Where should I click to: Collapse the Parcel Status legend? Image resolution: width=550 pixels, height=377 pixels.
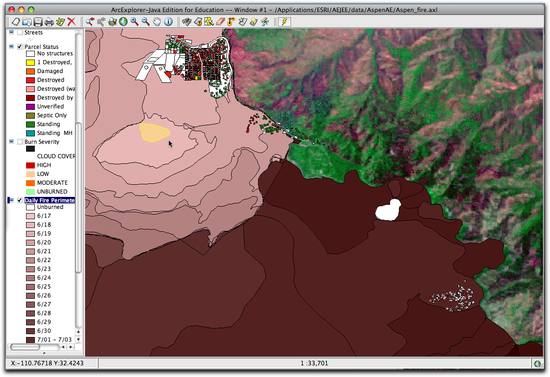click(11, 47)
